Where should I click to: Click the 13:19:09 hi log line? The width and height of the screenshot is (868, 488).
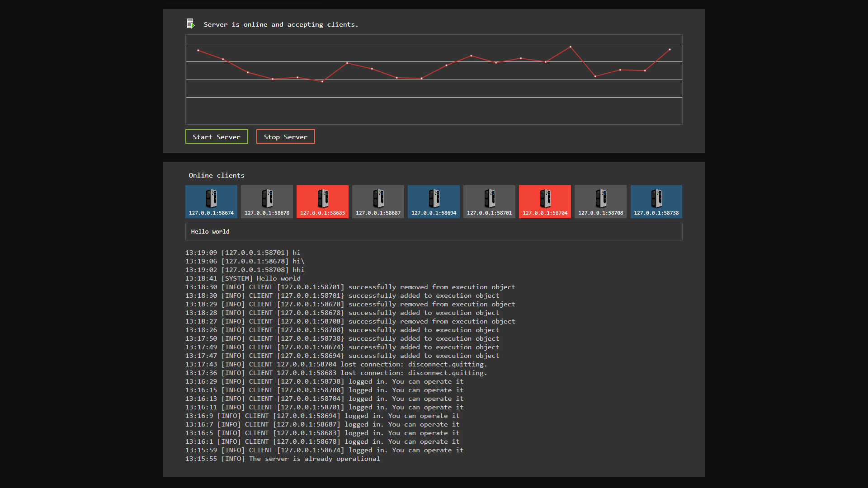coord(243,253)
